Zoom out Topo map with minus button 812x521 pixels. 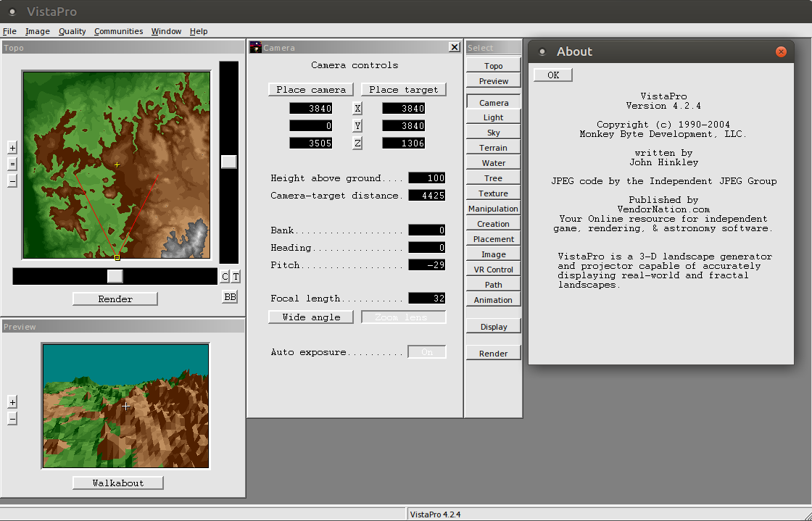(x=12, y=180)
